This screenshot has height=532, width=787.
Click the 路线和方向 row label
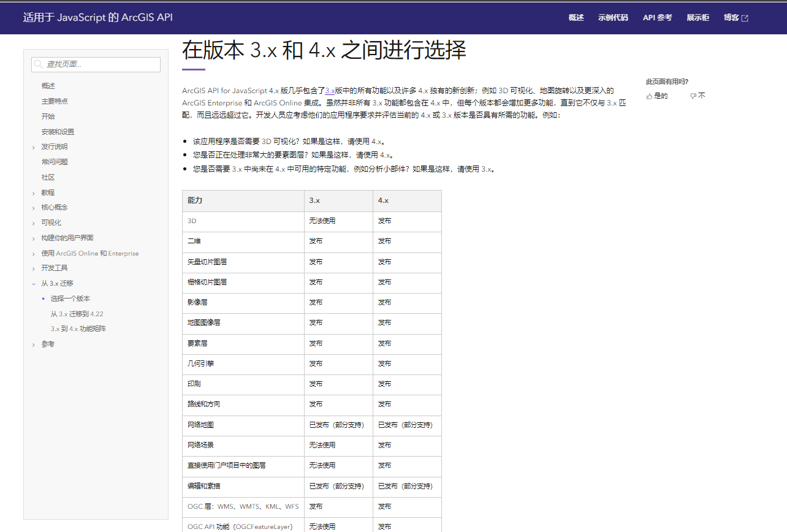(204, 405)
